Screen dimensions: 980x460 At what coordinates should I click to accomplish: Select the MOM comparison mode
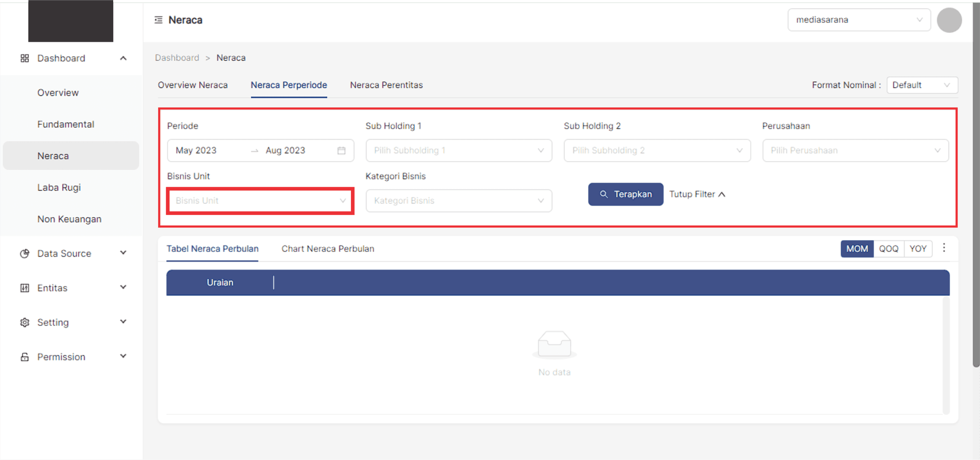point(857,249)
